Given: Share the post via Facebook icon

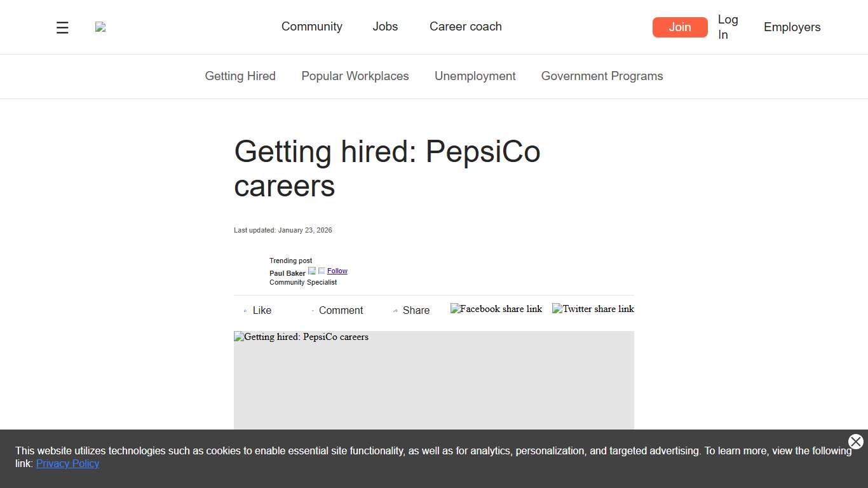Looking at the screenshot, I should coord(496,309).
